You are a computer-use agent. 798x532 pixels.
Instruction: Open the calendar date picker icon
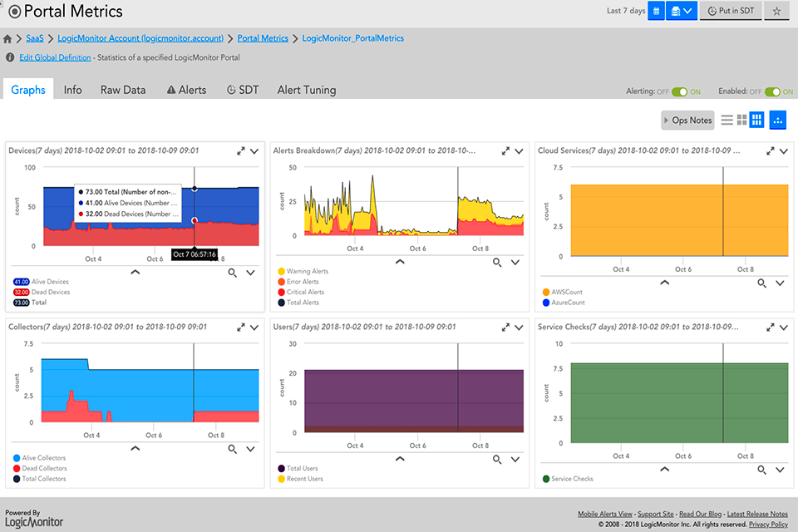coord(656,11)
